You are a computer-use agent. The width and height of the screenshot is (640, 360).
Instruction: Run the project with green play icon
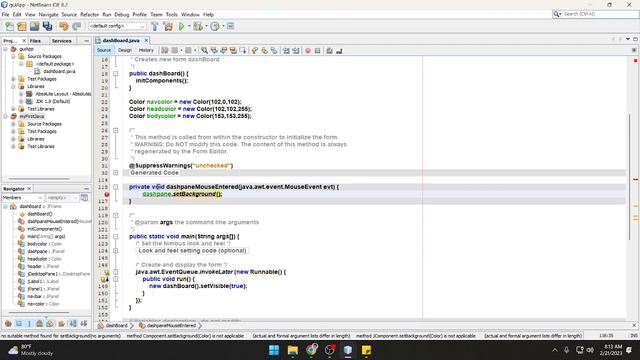(182, 26)
